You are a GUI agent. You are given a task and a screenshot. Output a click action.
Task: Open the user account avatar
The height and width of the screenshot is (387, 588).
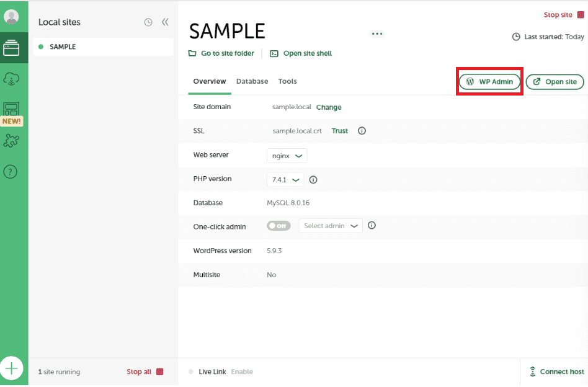(11, 17)
